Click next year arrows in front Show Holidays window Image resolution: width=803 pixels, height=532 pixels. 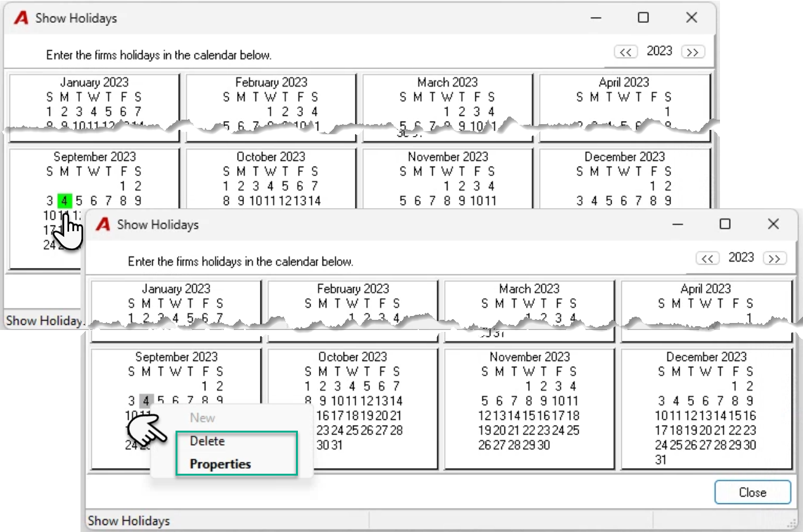(774, 258)
